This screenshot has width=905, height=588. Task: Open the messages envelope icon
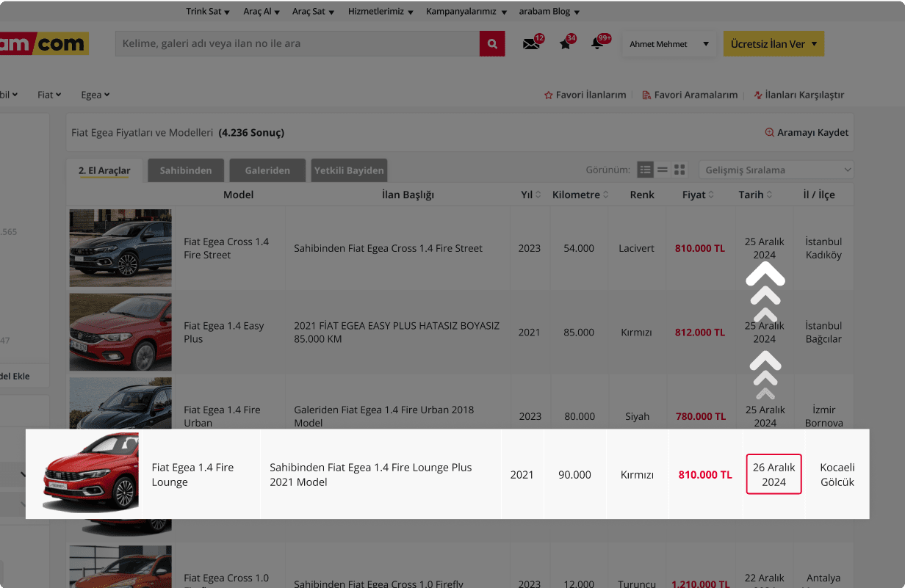click(x=531, y=44)
